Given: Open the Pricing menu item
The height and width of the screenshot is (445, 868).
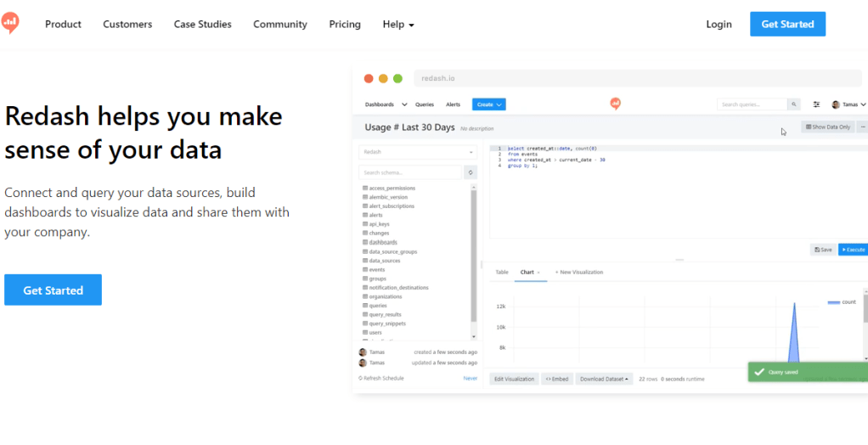Looking at the screenshot, I should [x=345, y=25].
